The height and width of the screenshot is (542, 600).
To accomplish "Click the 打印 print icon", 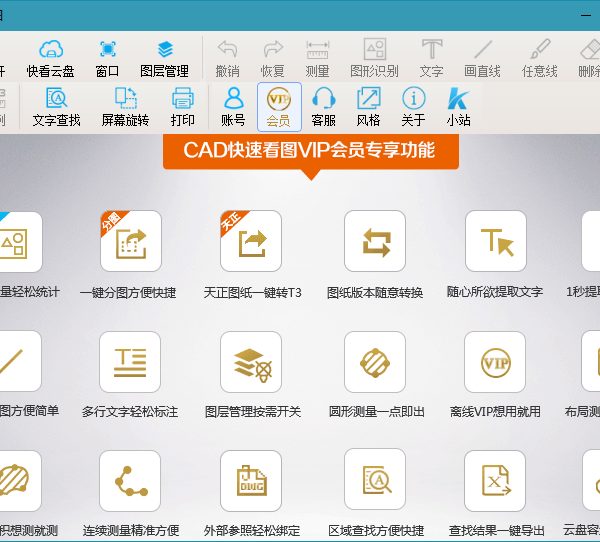I will point(182,106).
